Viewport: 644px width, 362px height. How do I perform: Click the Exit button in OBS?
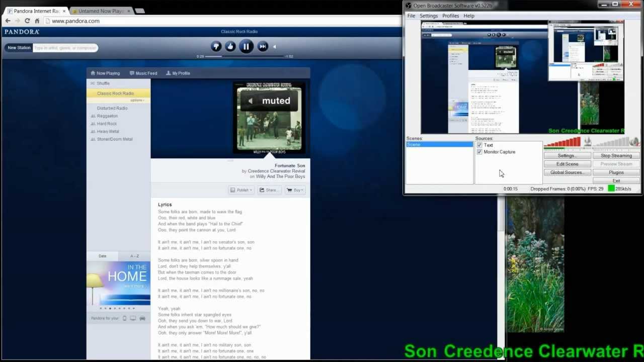pyautogui.click(x=616, y=180)
